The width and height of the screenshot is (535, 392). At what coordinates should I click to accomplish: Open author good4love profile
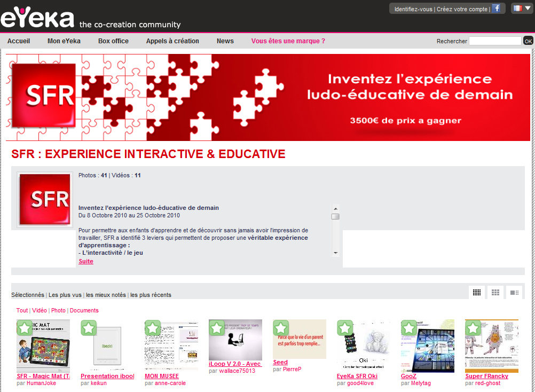point(360,383)
